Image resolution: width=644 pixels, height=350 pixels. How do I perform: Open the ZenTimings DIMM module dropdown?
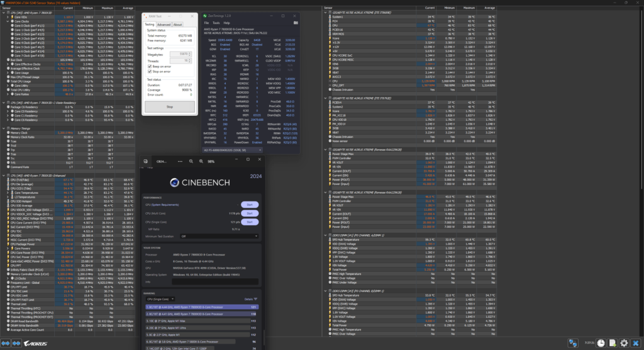[232, 150]
